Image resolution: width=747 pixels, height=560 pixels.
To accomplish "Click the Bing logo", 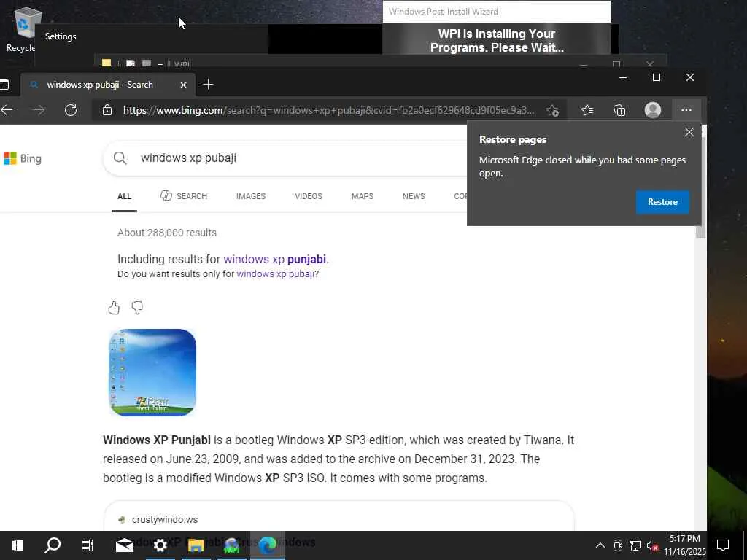I will coord(23,158).
